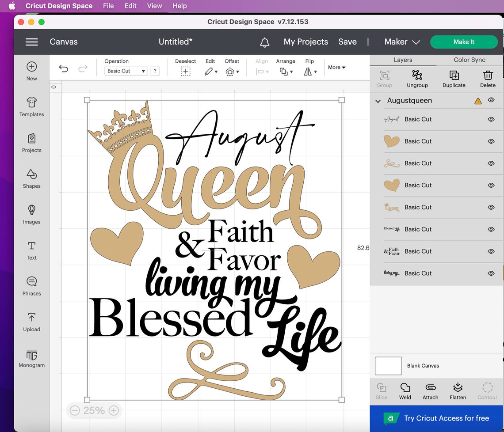This screenshot has width=504, height=432.
Task: Open the Upload panel
Action: tap(31, 322)
